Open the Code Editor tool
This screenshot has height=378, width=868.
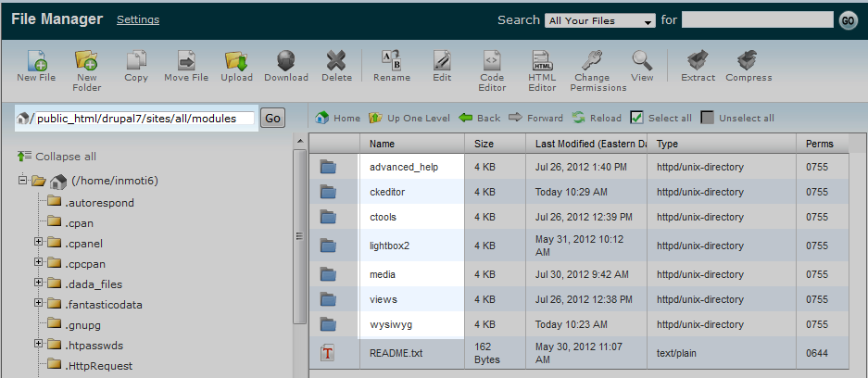coord(492,61)
